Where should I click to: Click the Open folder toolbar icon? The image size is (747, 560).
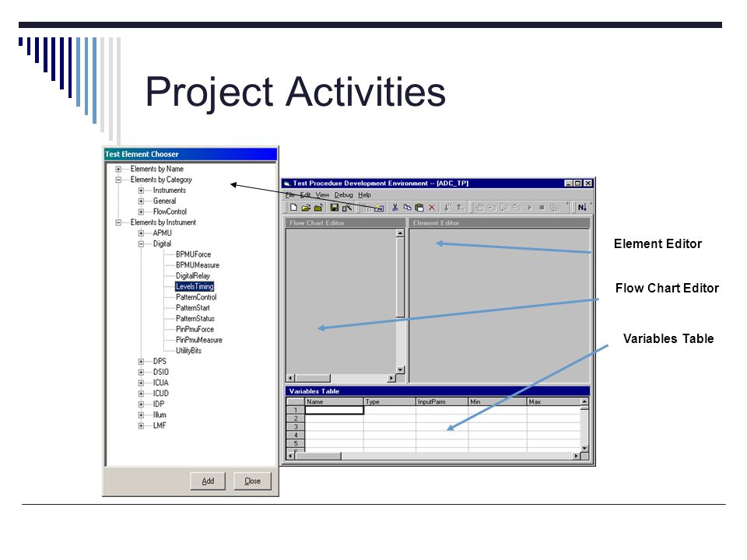point(306,208)
